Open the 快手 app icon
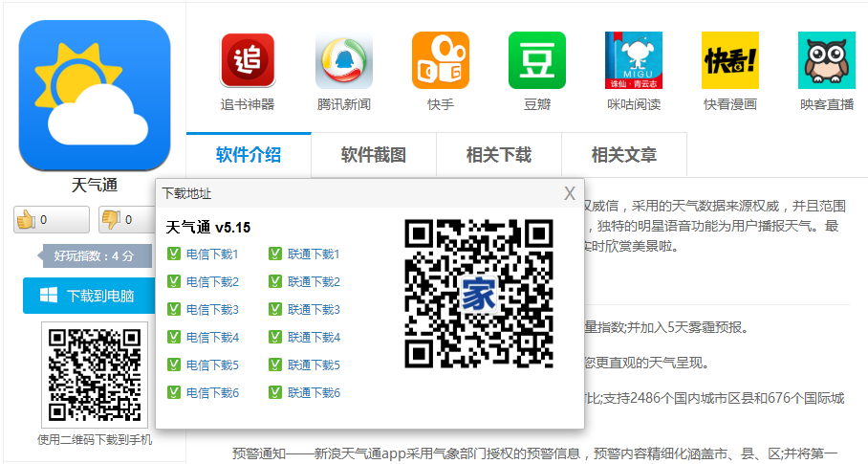Viewport: 868px width, 464px height. click(x=441, y=60)
